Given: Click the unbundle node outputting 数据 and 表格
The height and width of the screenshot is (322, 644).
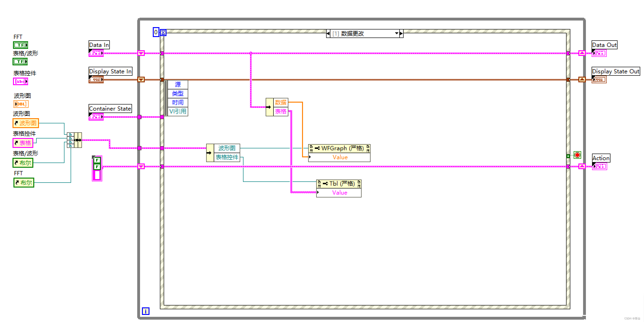Looking at the screenshot, I should pyautogui.click(x=277, y=107).
